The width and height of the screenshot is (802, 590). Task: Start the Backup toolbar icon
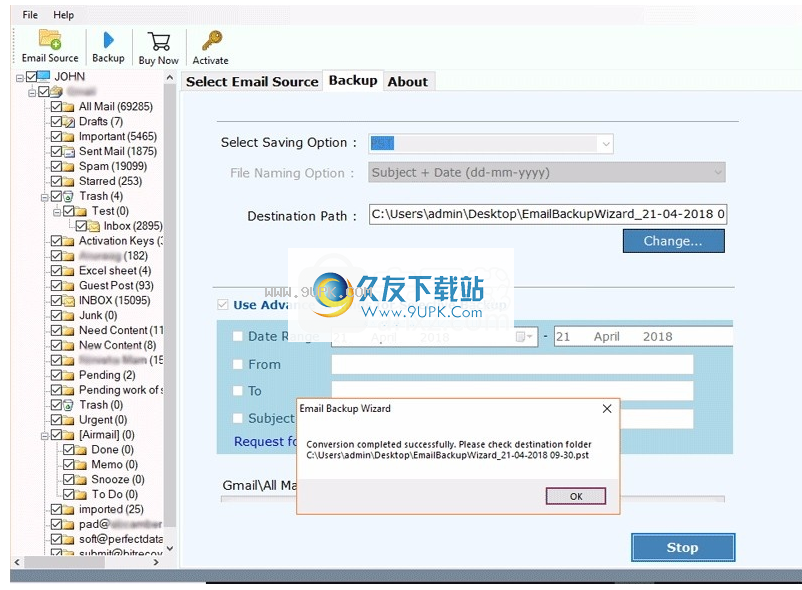click(108, 40)
